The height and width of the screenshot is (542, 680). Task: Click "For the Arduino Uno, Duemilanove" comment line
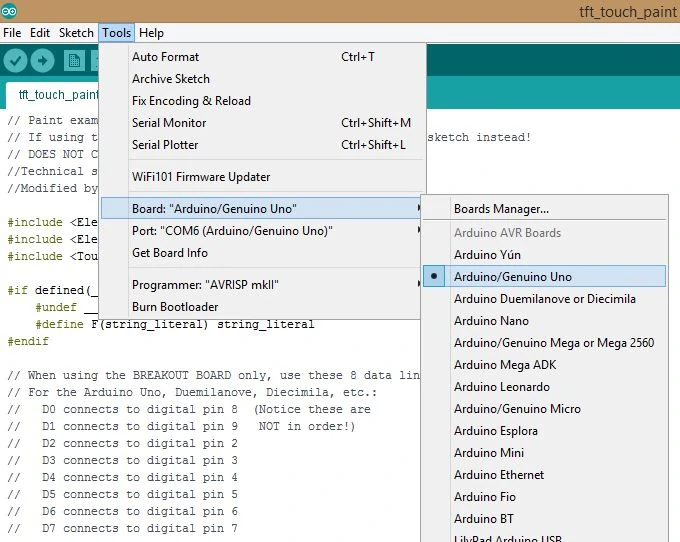pos(192,392)
